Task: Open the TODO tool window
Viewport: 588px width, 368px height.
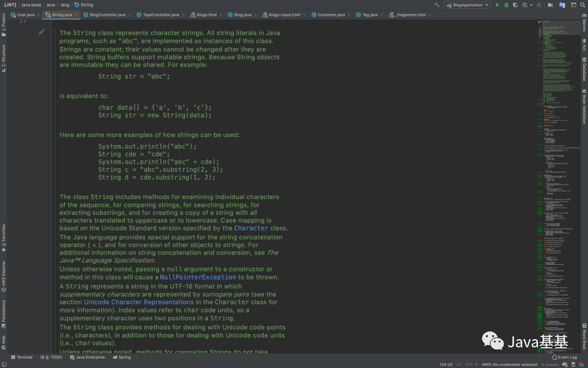Action: click(x=51, y=357)
